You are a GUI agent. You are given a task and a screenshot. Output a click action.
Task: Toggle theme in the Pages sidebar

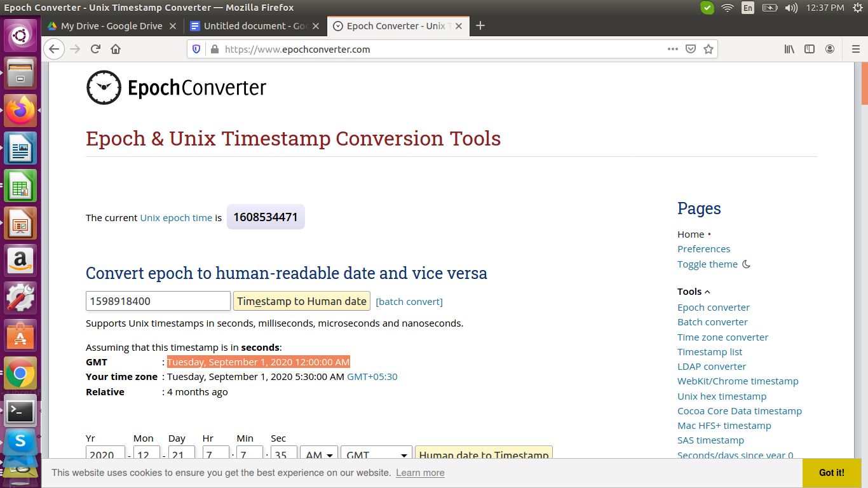click(707, 264)
